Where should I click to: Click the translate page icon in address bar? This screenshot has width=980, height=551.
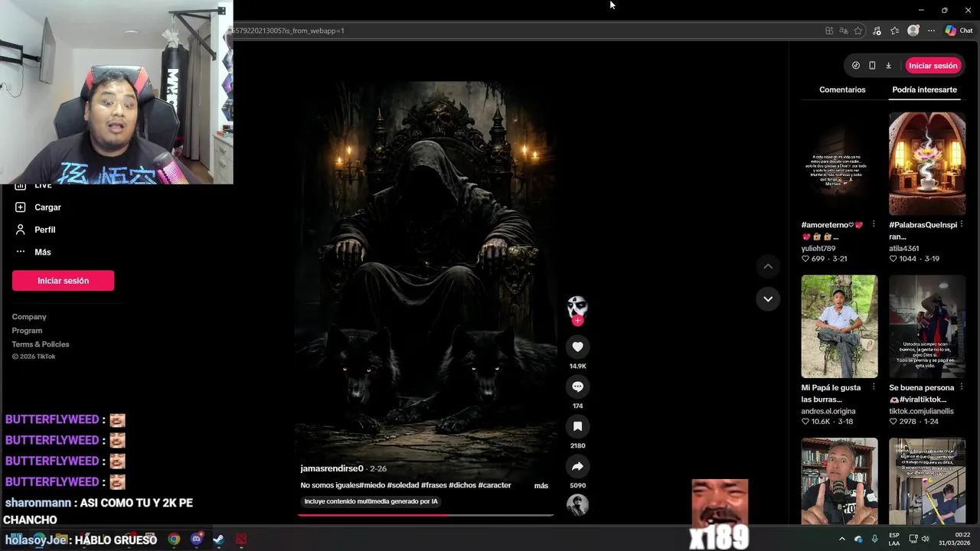(844, 31)
